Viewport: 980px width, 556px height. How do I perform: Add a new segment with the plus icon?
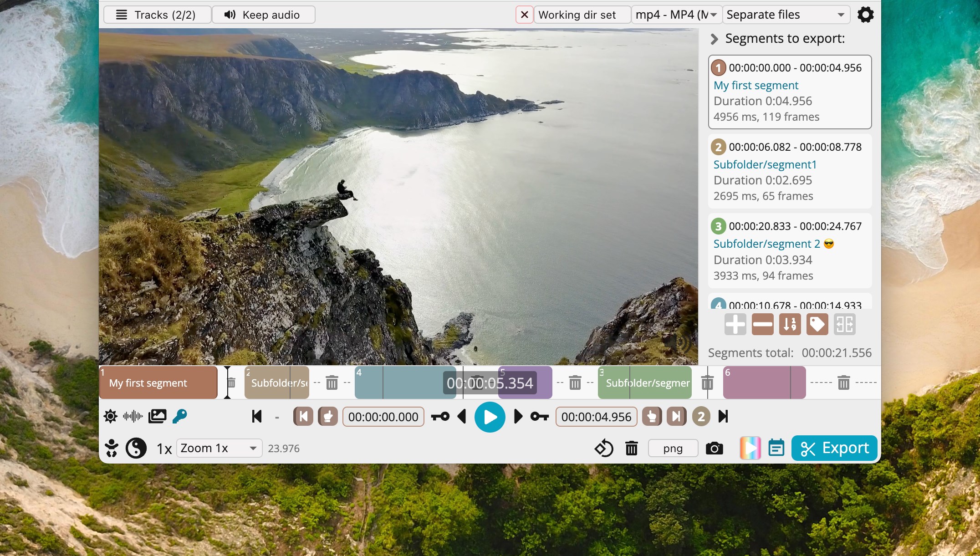pos(735,324)
